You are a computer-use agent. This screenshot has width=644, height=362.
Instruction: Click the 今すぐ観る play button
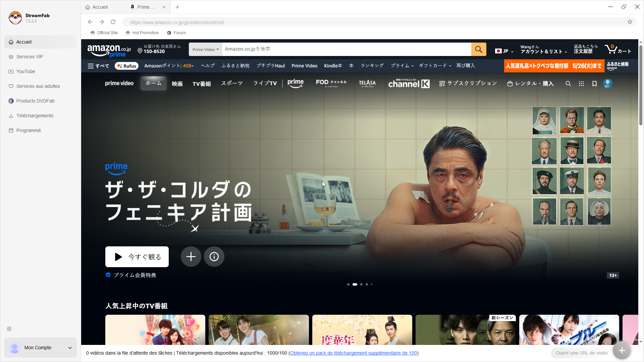pos(137,257)
